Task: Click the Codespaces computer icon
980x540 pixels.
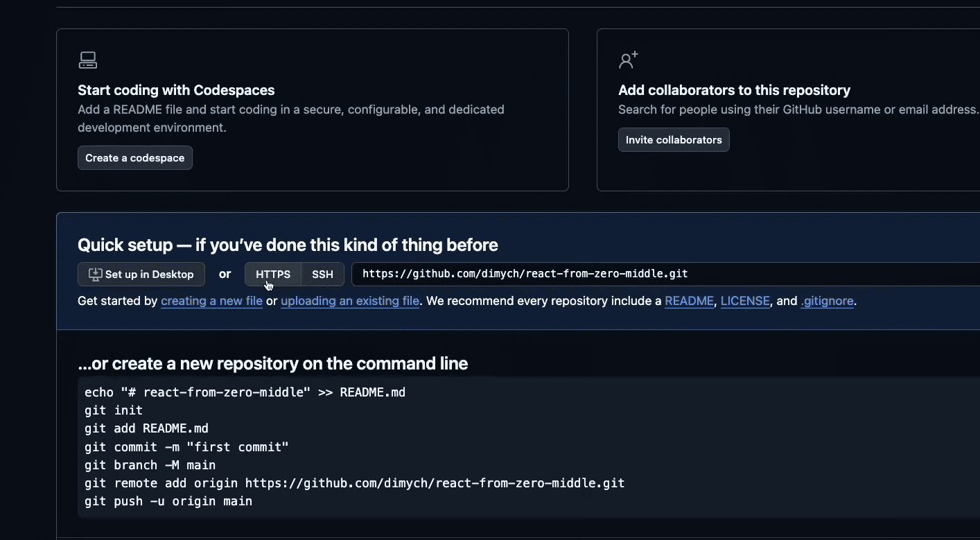Action: [x=87, y=60]
